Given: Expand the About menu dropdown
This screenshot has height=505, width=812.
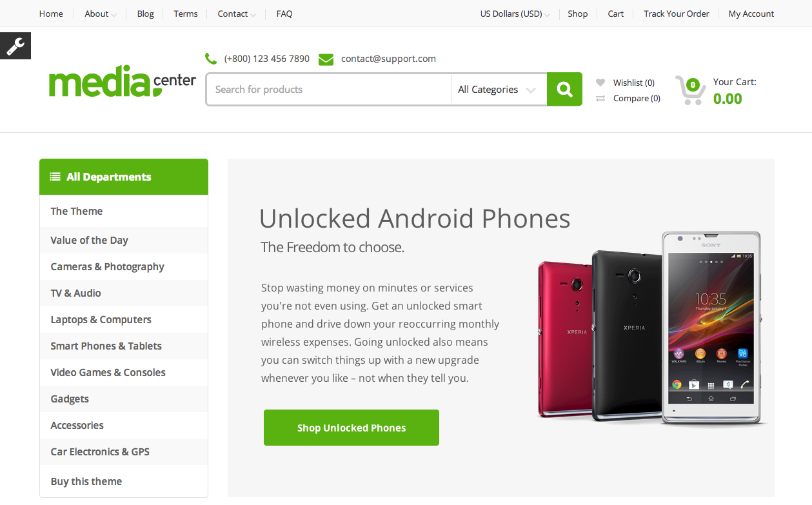Looking at the screenshot, I should tap(100, 14).
